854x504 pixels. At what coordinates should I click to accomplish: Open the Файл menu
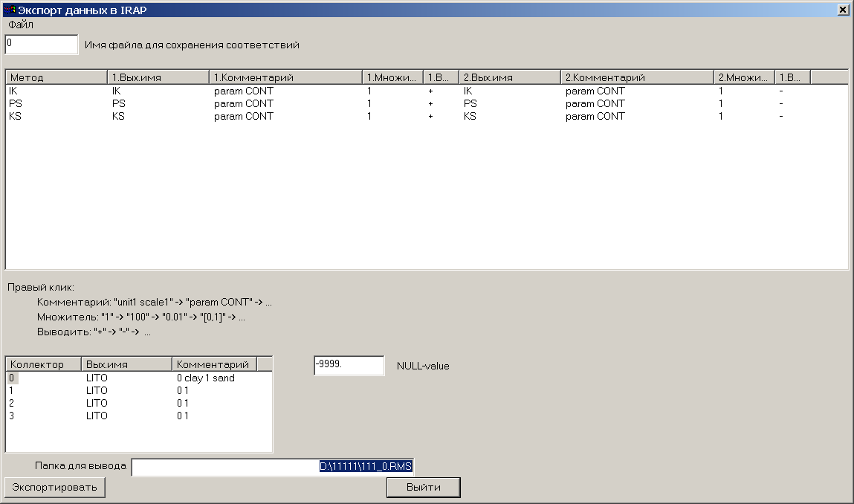click(21, 25)
